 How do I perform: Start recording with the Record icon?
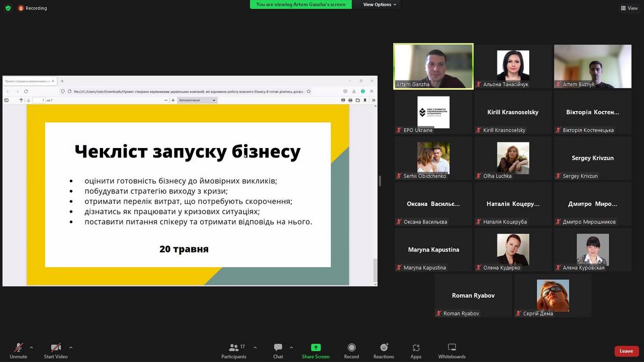tap(352, 351)
